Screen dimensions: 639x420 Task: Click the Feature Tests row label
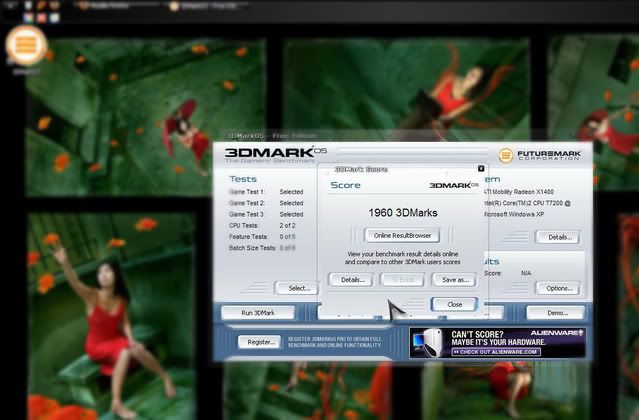[x=248, y=237]
